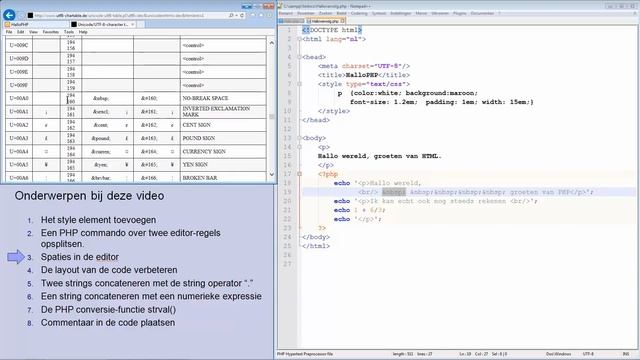Collapse the style fold marker on line 7

[x=299, y=84]
